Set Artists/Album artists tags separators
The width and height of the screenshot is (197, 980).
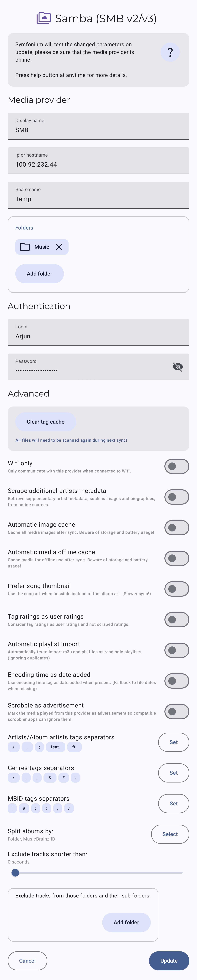pos(173,742)
